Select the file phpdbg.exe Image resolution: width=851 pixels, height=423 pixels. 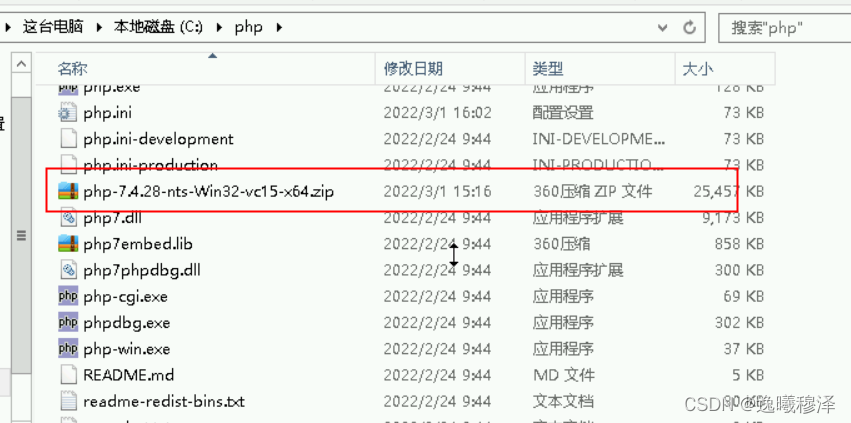pyautogui.click(x=126, y=323)
